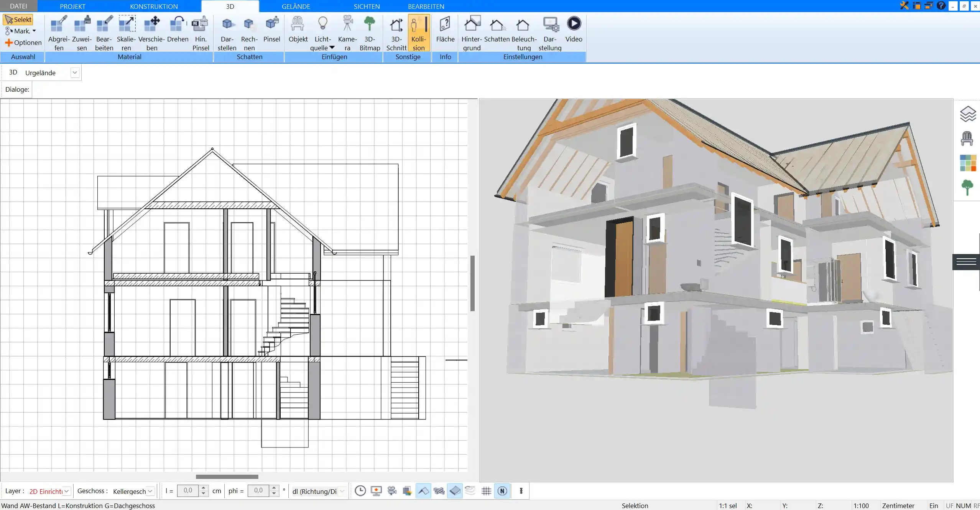Click the monitor with star icon
Viewport: 980px width, 510px height.
[376, 491]
